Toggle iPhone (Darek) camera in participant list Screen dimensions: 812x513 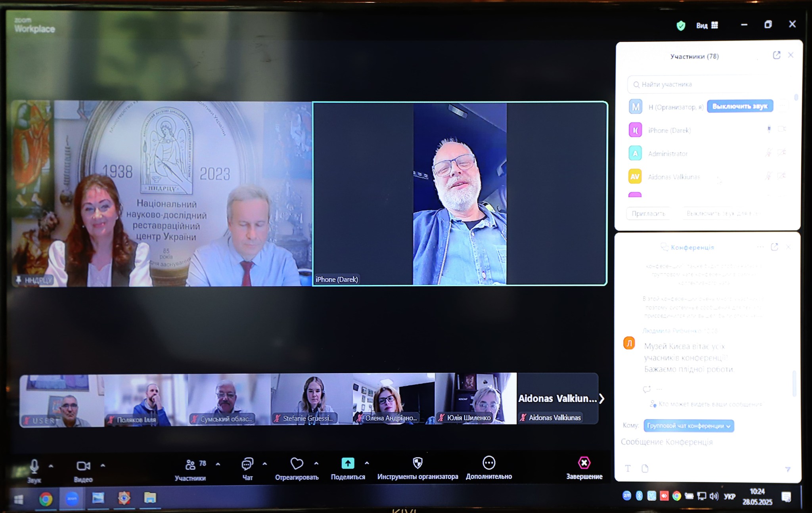[x=781, y=129]
